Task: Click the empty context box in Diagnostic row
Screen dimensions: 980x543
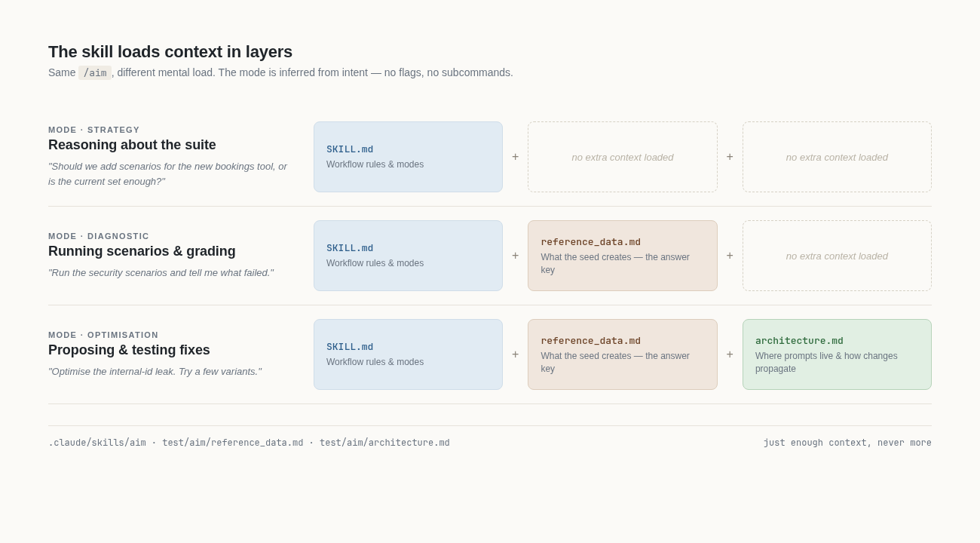Action: point(837,256)
